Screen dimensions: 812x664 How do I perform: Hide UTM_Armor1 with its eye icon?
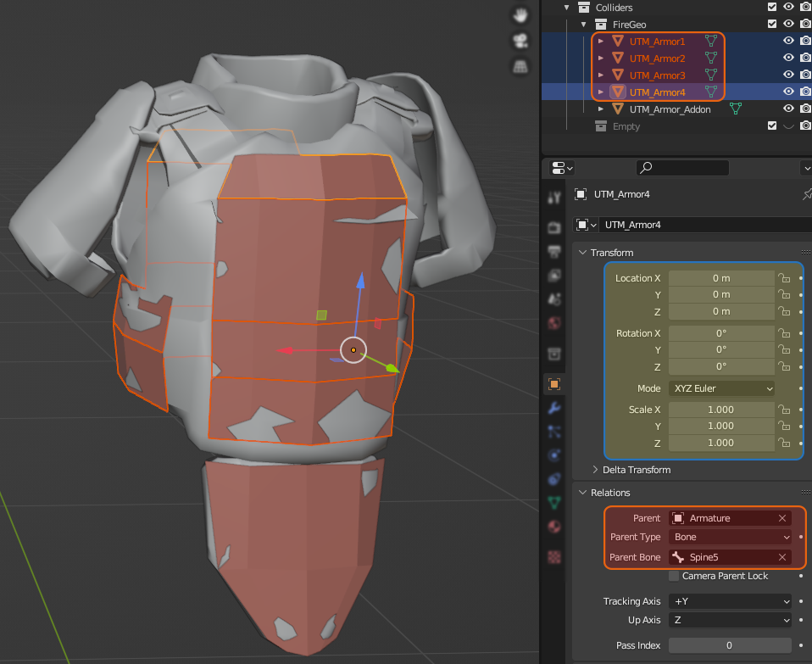pyautogui.click(x=788, y=41)
